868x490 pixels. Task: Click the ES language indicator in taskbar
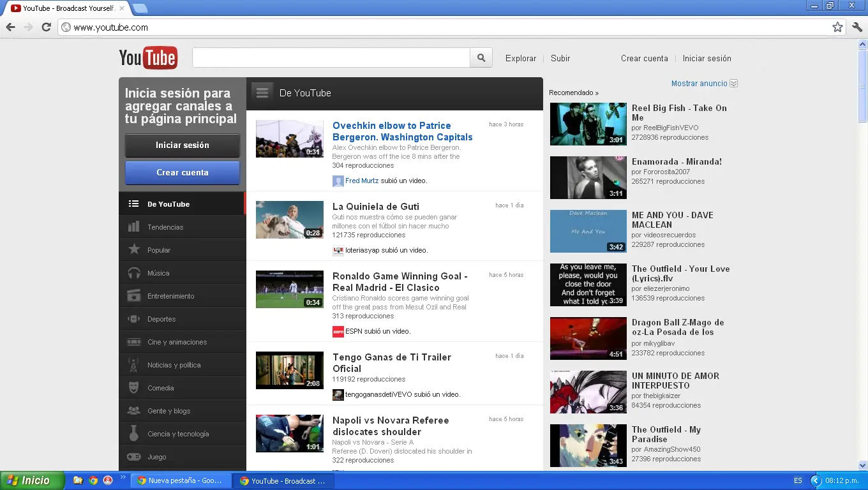pos(798,480)
